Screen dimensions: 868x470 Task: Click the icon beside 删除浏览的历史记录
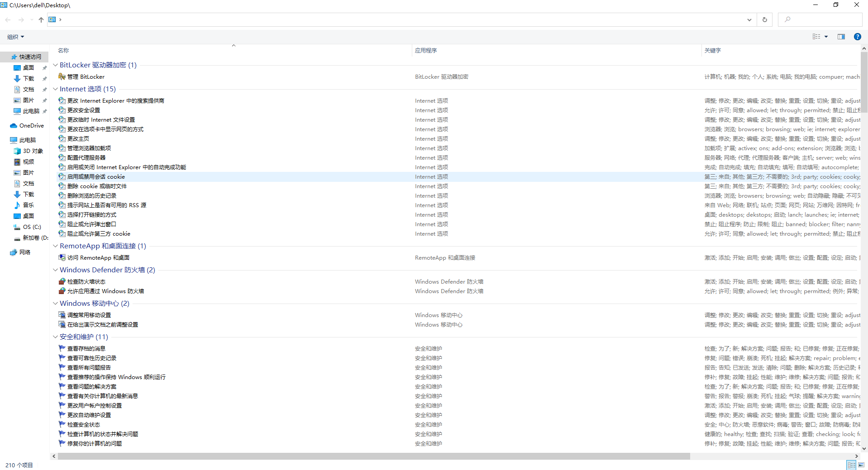pyautogui.click(x=62, y=195)
